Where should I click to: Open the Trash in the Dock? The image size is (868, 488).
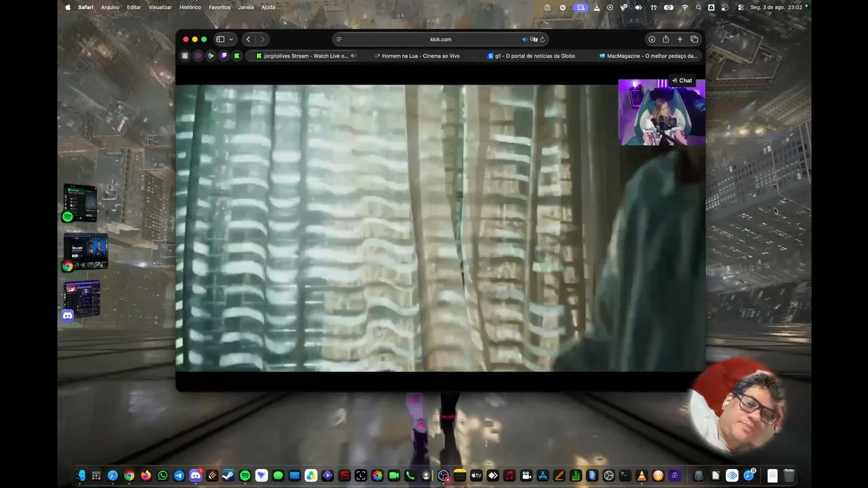(x=789, y=476)
